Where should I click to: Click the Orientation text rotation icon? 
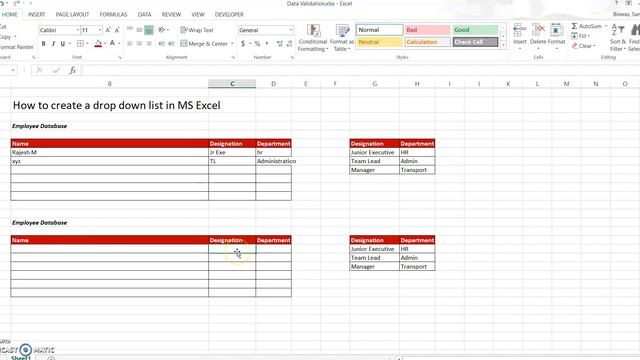point(162,30)
